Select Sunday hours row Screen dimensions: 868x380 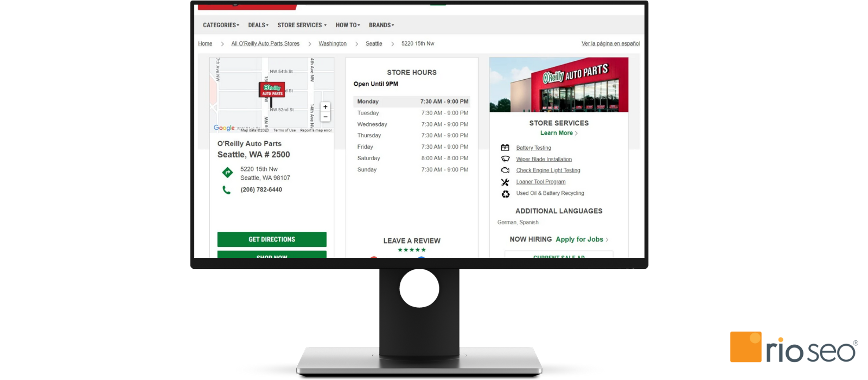point(412,169)
